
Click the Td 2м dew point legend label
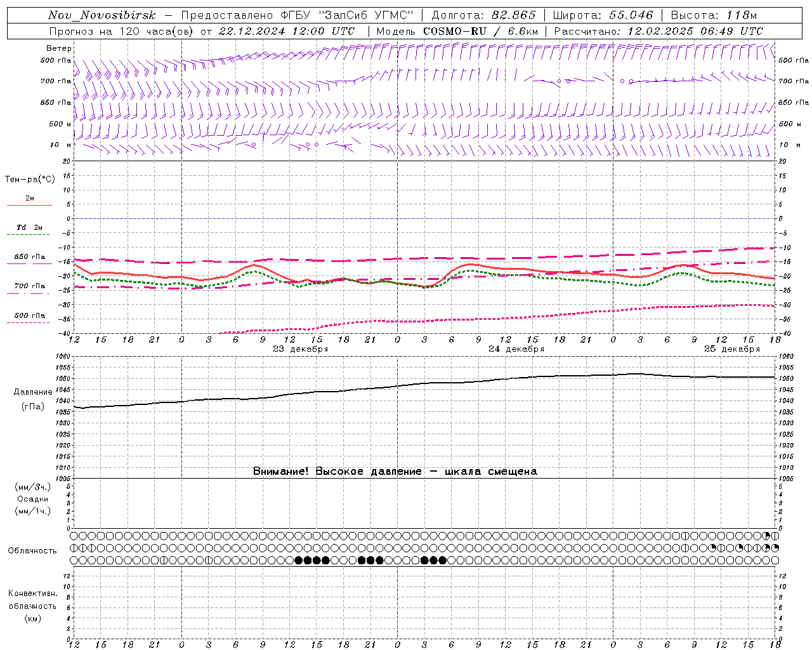pyautogui.click(x=30, y=227)
